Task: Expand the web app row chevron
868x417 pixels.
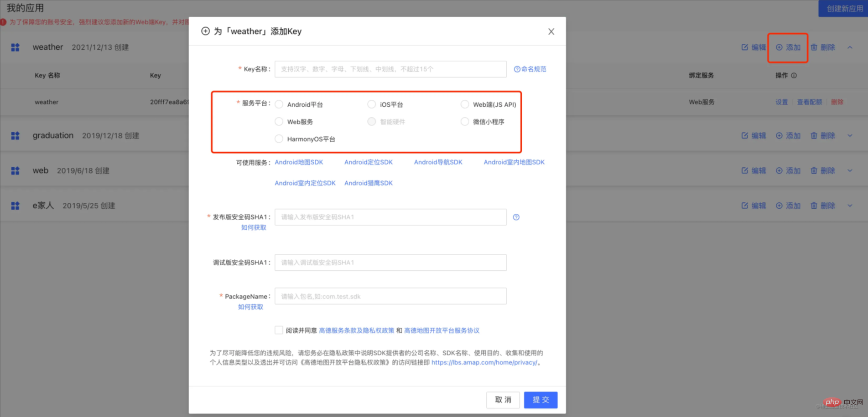Action: pos(850,170)
